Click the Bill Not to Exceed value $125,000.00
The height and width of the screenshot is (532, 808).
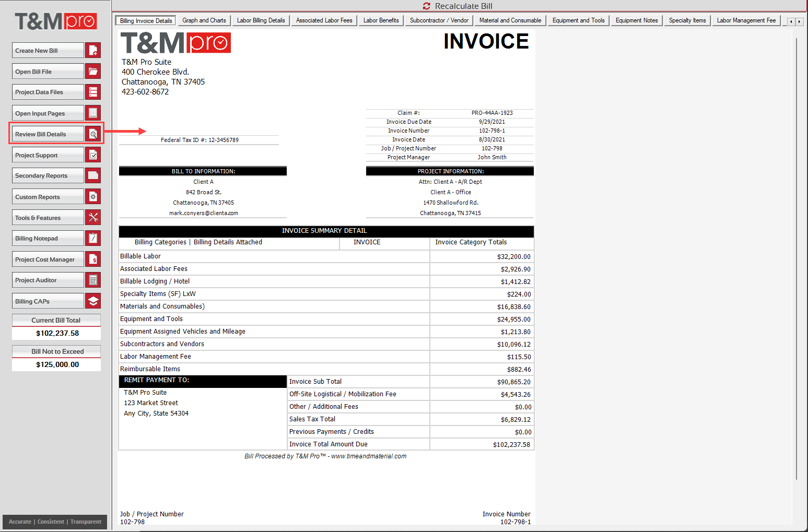click(x=57, y=364)
